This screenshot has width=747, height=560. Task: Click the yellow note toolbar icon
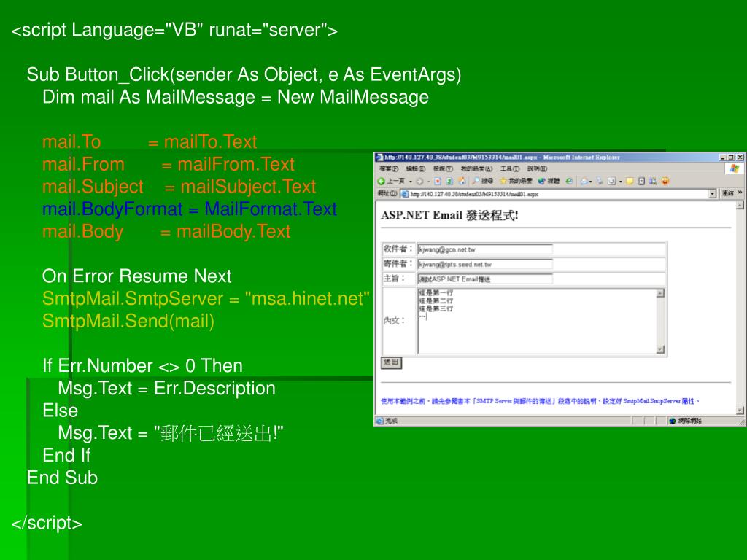(x=630, y=182)
